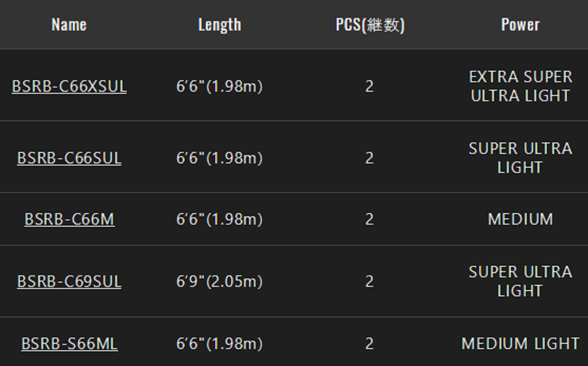Image resolution: width=588 pixels, height=366 pixels.
Task: Select the length cell for BSRB-C66XSUL
Action: click(220, 86)
